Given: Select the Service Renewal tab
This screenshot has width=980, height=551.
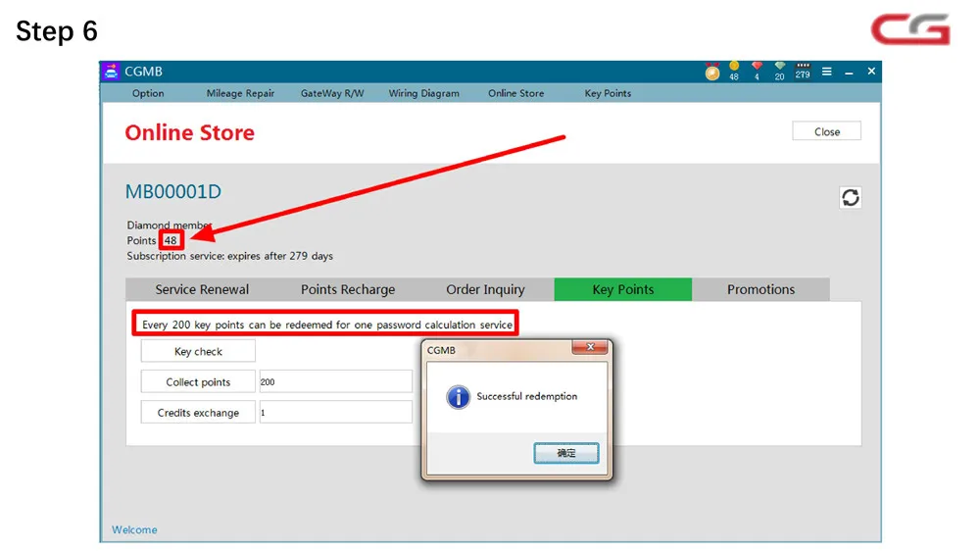Looking at the screenshot, I should tap(202, 289).
